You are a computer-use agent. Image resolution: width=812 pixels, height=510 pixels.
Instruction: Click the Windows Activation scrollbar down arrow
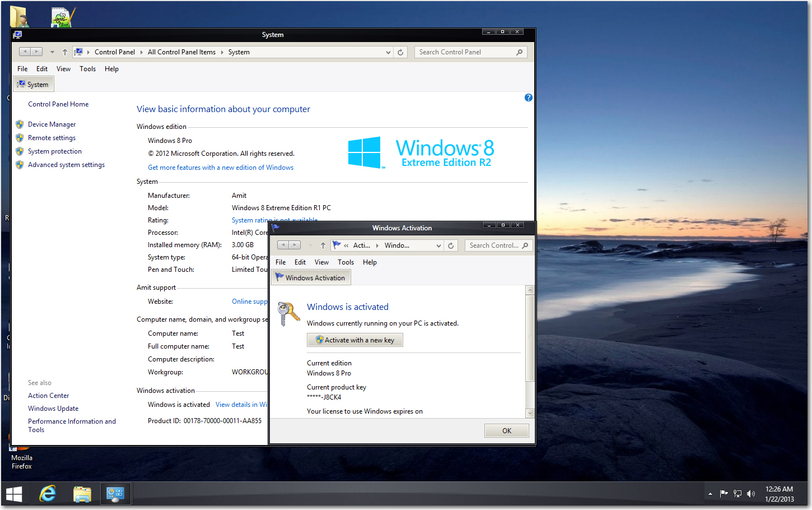529,413
